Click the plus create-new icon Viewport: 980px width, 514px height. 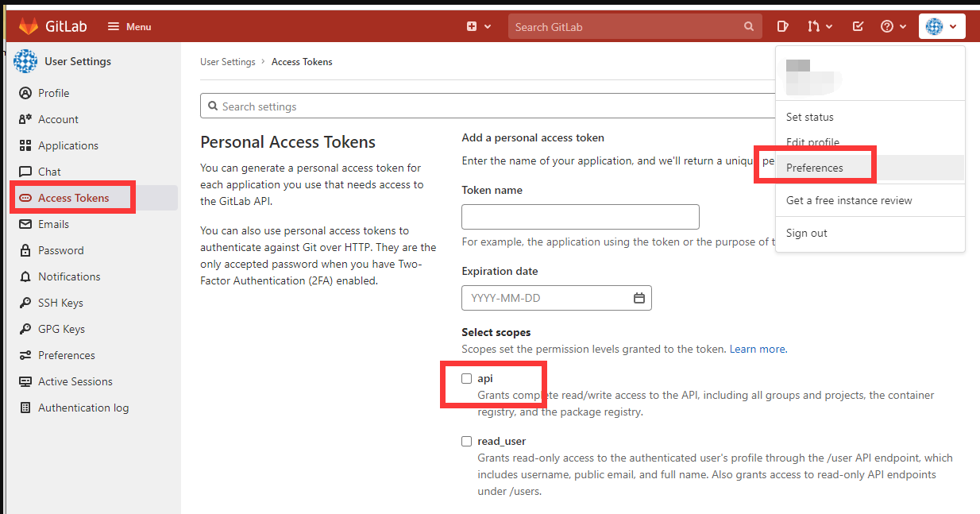(472, 26)
